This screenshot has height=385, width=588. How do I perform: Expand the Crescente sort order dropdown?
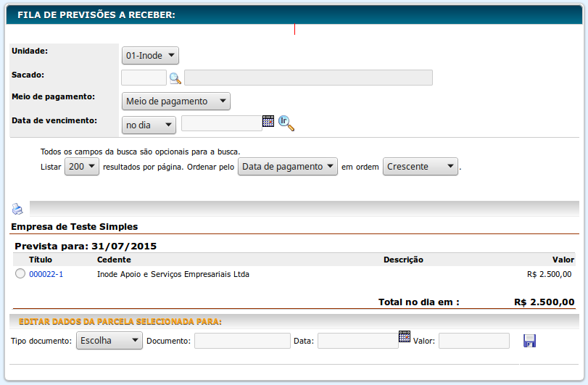(421, 167)
